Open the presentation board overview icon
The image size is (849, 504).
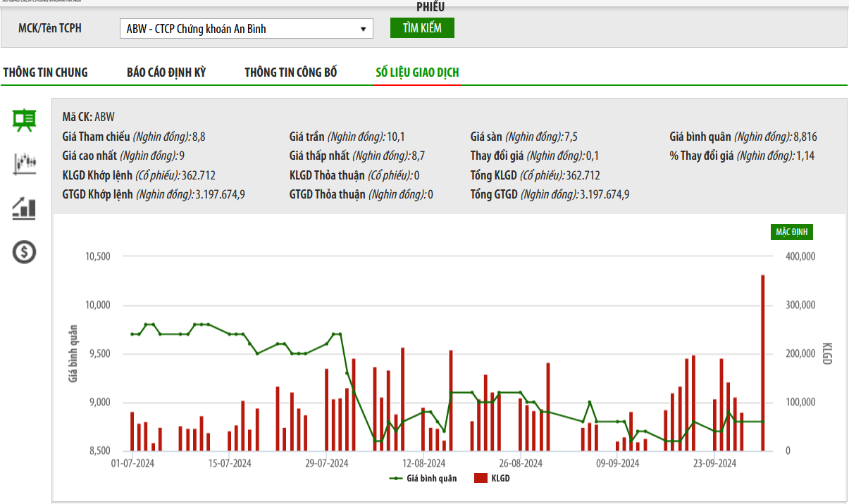[25, 120]
